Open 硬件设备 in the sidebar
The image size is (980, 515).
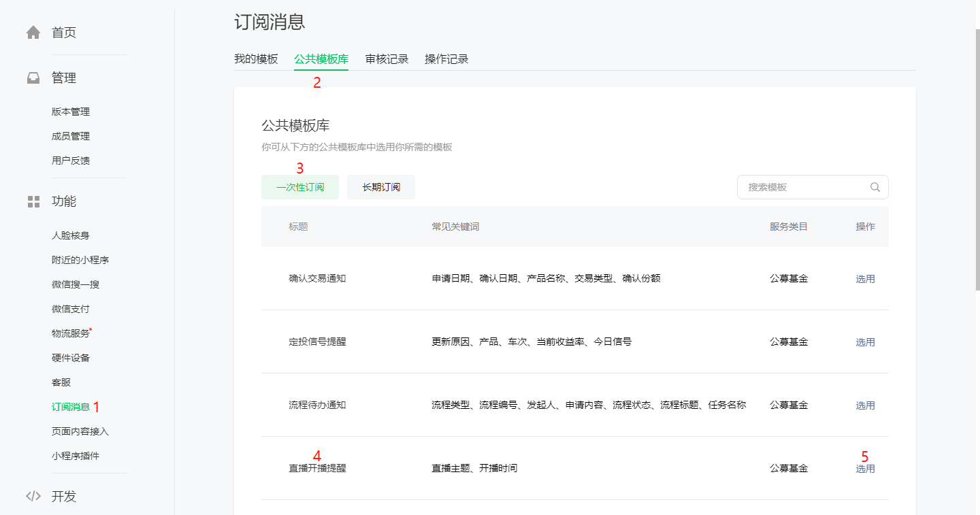pyautogui.click(x=71, y=358)
